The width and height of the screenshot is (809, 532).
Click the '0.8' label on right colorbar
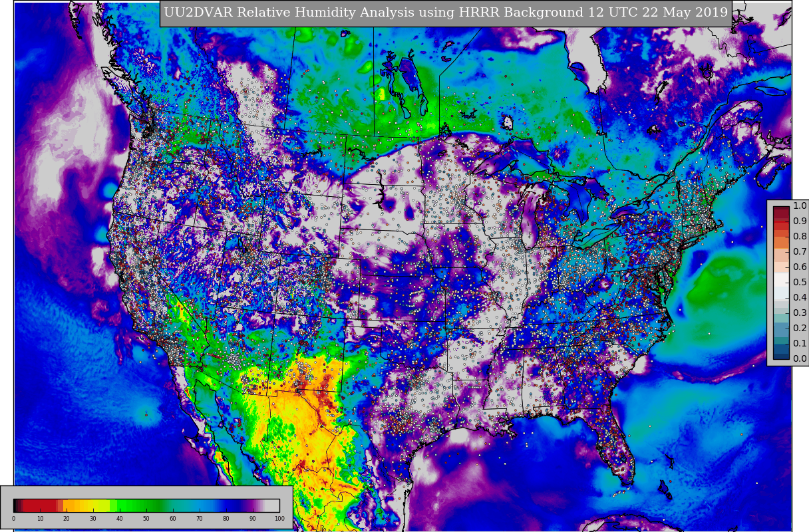800,237
